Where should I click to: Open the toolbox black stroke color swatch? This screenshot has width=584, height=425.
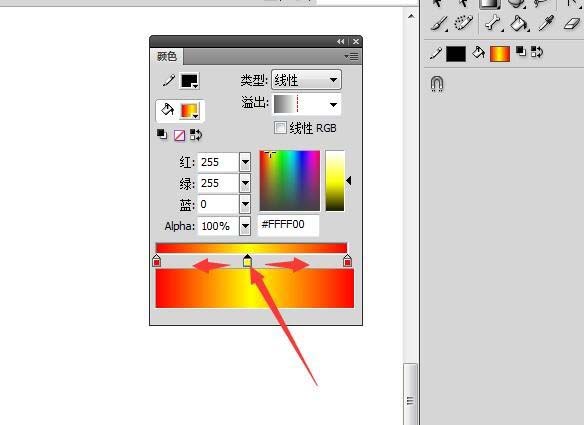(x=456, y=54)
